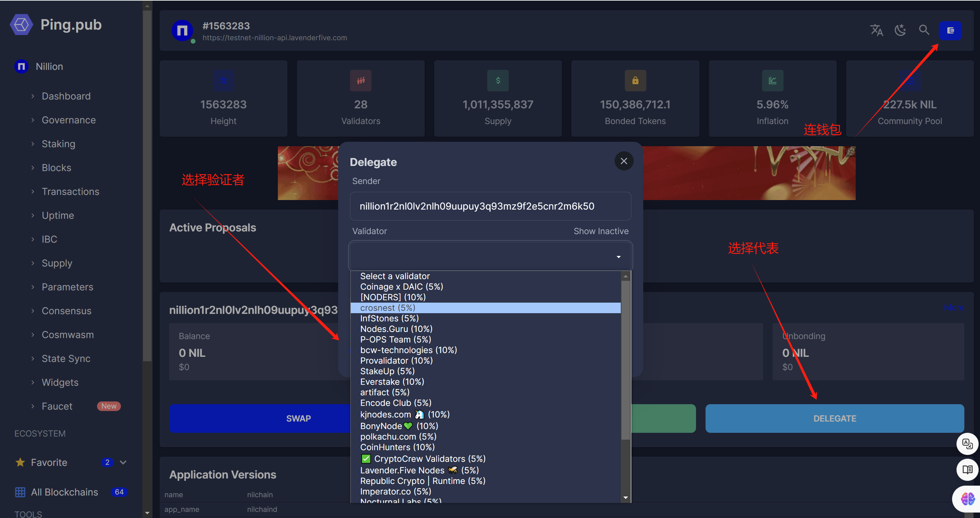Click the Validators people icon
The width and height of the screenshot is (980, 518).
(x=360, y=80)
